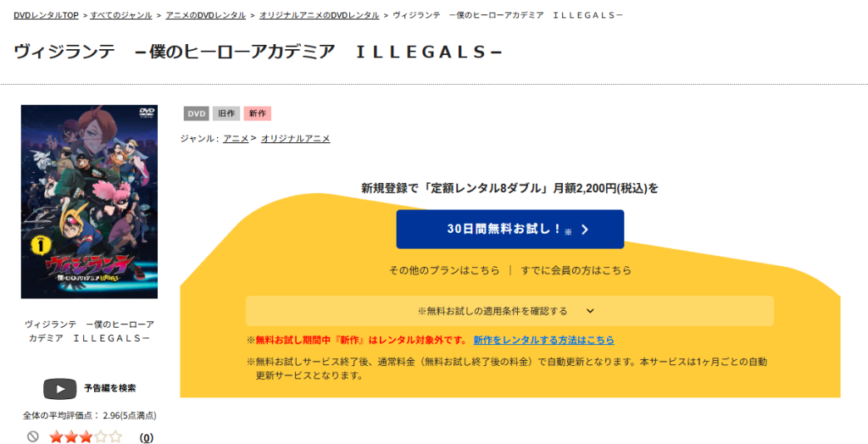Open the DVDレンタルTOP breadcrumb link

coord(46,15)
